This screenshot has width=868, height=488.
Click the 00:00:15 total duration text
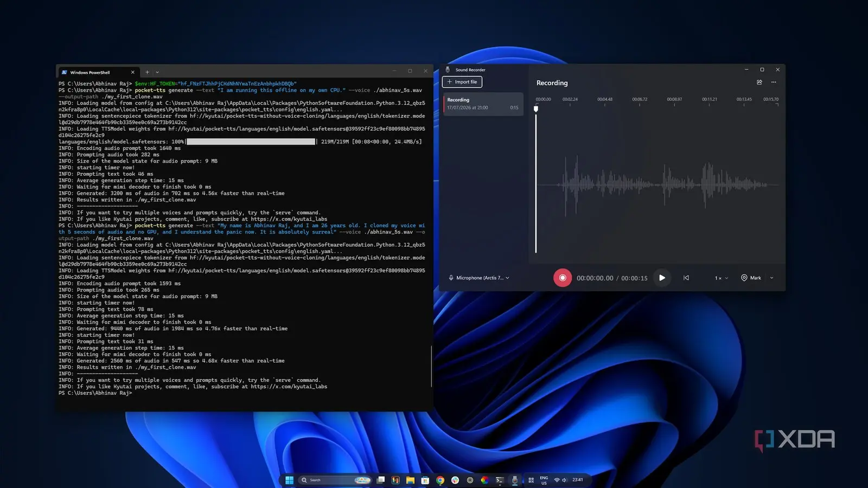tap(634, 278)
